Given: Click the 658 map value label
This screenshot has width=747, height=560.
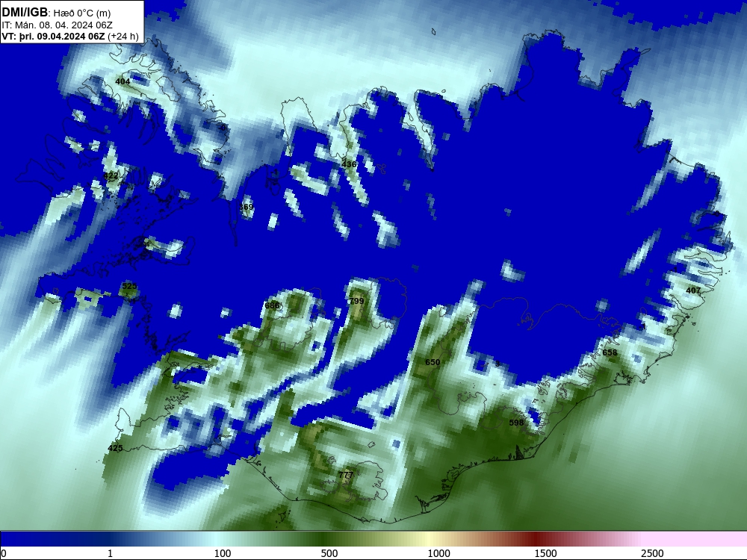Looking at the screenshot, I should (610, 353).
